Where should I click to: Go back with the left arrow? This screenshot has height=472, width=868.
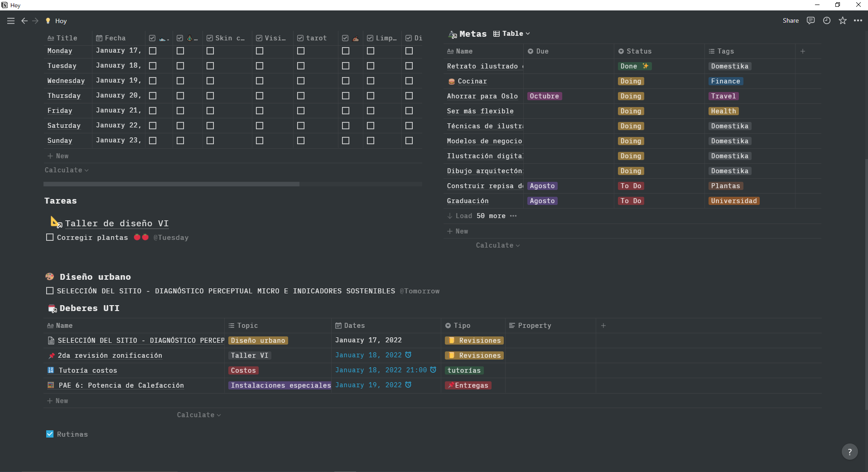(24, 21)
